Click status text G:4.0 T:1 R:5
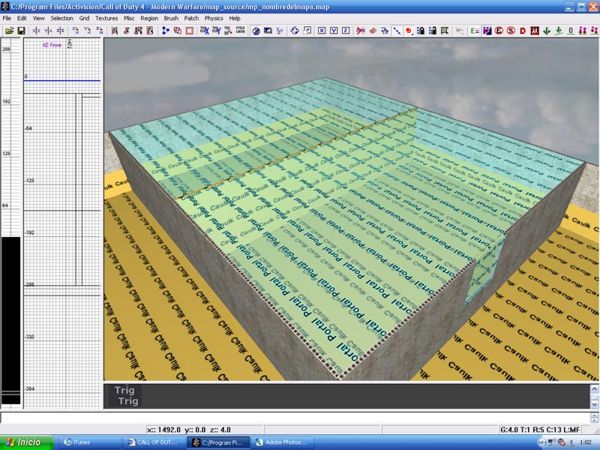 pyautogui.click(x=540, y=430)
